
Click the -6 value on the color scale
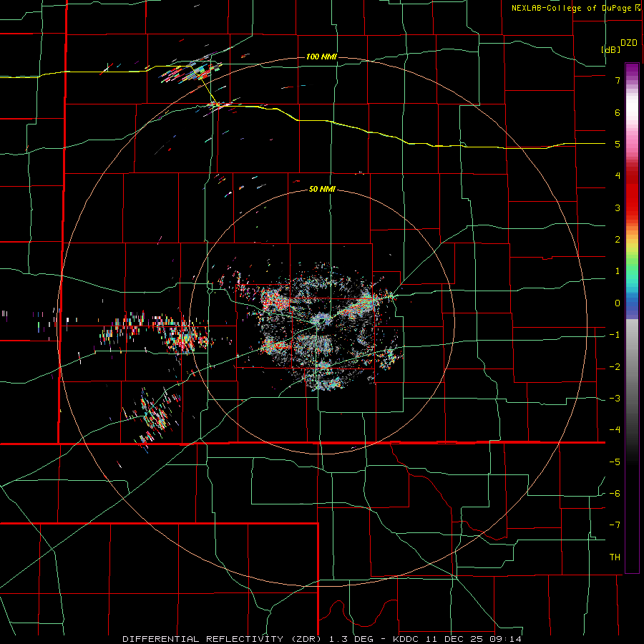pyautogui.click(x=615, y=494)
